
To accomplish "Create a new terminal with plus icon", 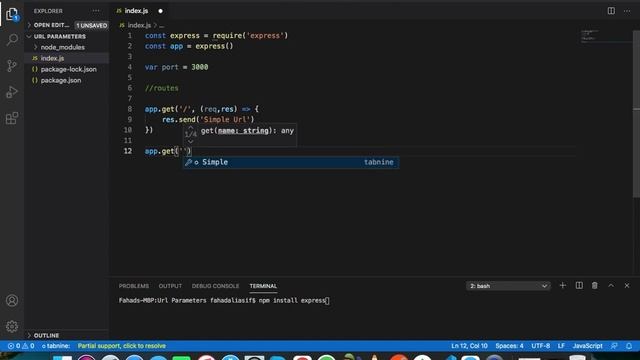I will point(562,286).
